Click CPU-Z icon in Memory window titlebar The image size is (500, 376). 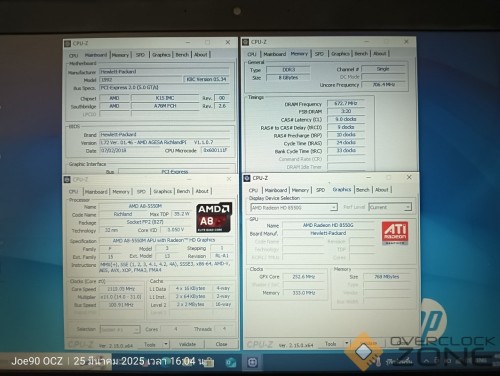tap(246, 42)
